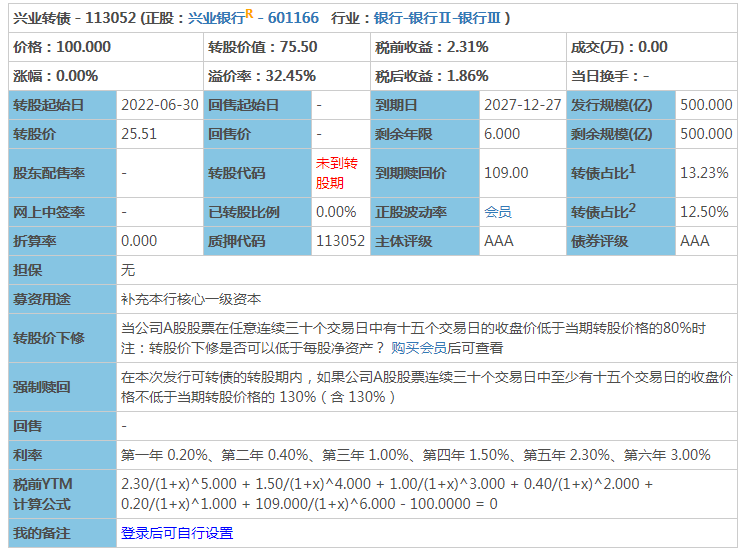Image resolution: width=749 pixels, height=556 pixels.
Task: Select the 回售价 header cell
Action: 257,134
